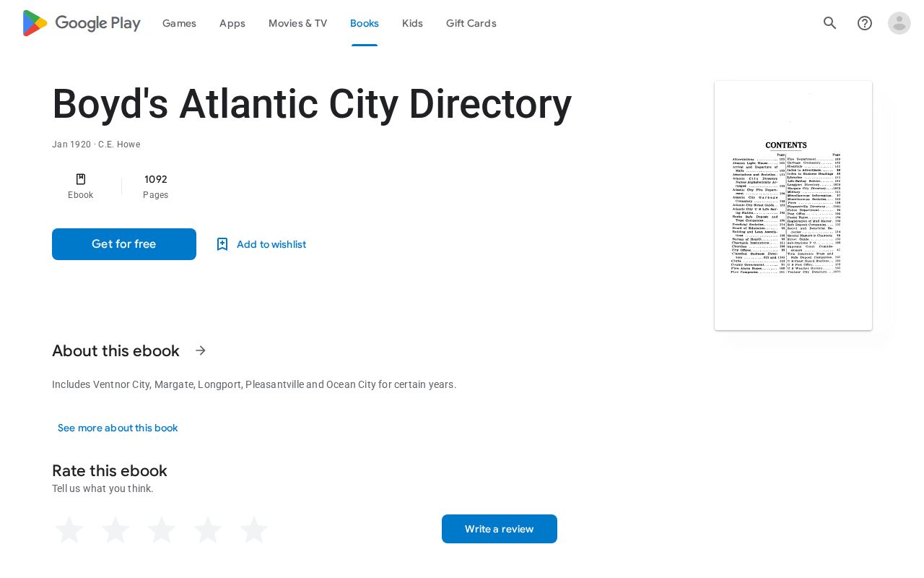924x578 pixels.
Task: Go to the Kids tab
Action: [x=412, y=23]
